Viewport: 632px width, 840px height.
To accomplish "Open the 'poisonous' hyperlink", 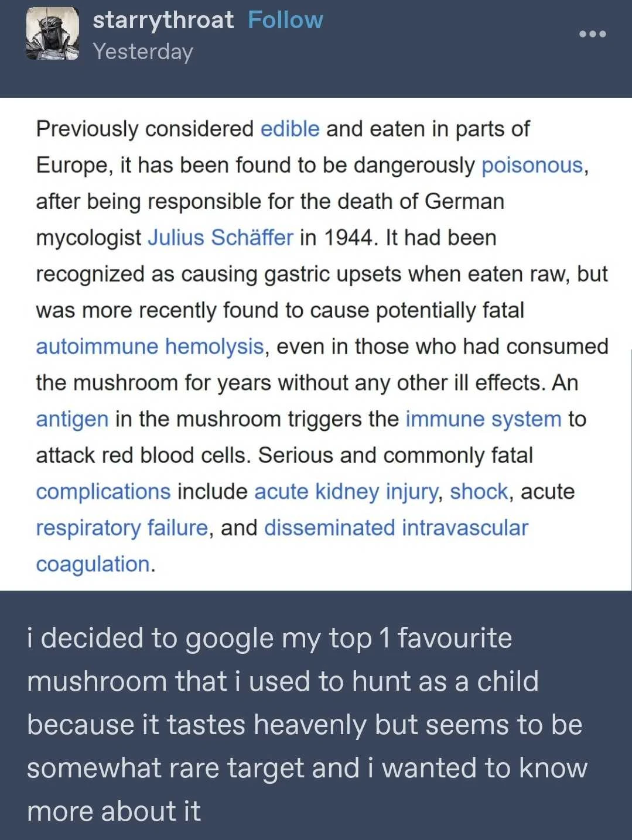I will [532, 165].
